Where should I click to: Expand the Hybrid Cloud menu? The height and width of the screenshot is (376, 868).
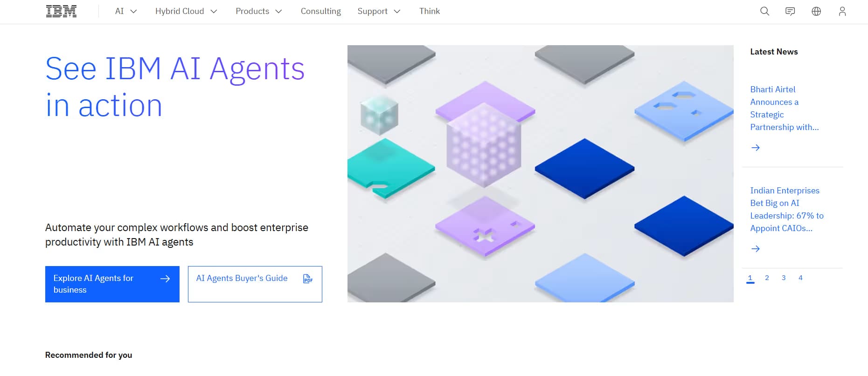click(x=186, y=11)
